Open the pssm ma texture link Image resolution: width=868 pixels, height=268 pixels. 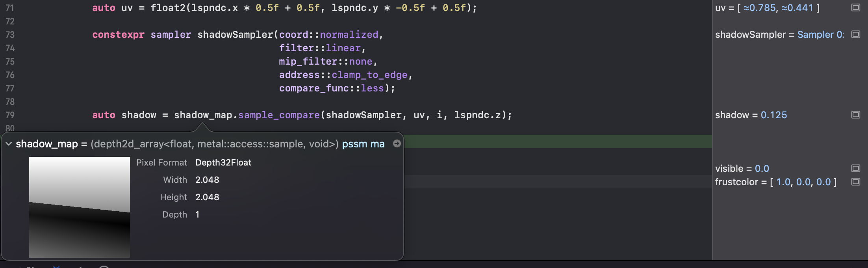tap(363, 144)
